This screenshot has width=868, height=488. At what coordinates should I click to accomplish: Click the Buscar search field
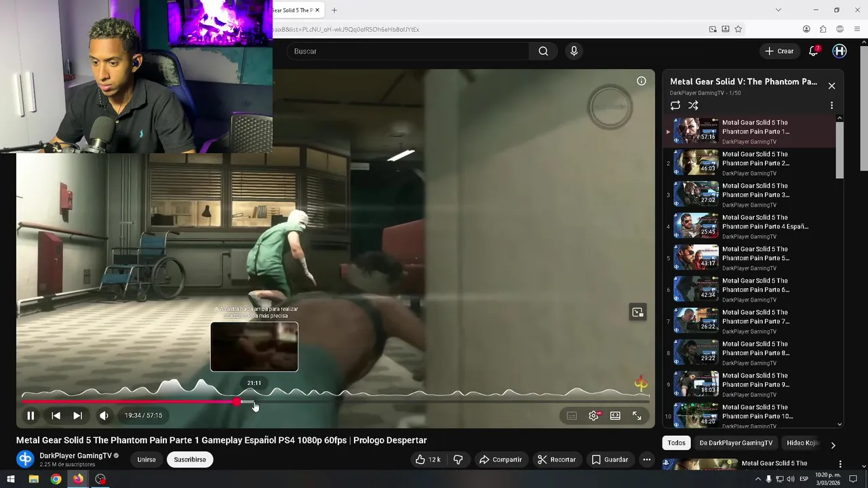point(408,51)
